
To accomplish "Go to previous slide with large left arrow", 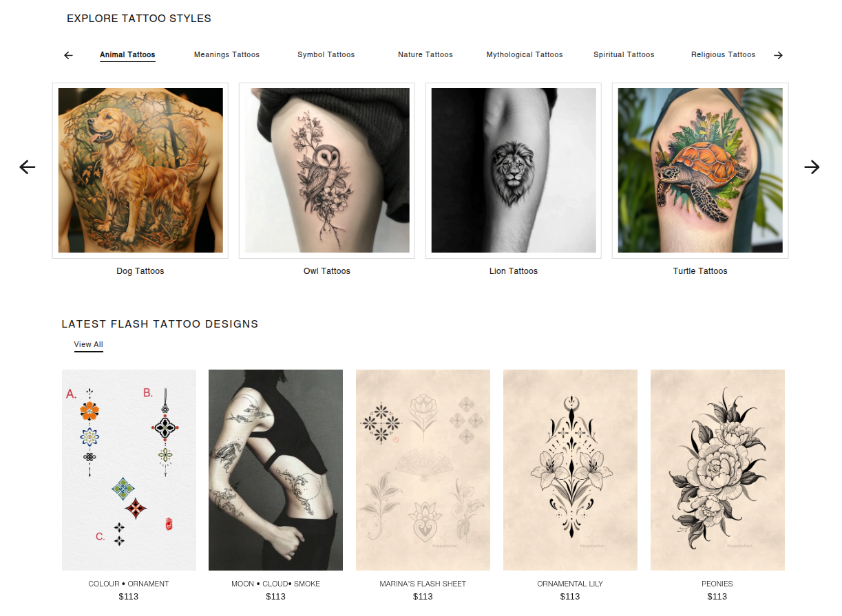I will coord(28,167).
